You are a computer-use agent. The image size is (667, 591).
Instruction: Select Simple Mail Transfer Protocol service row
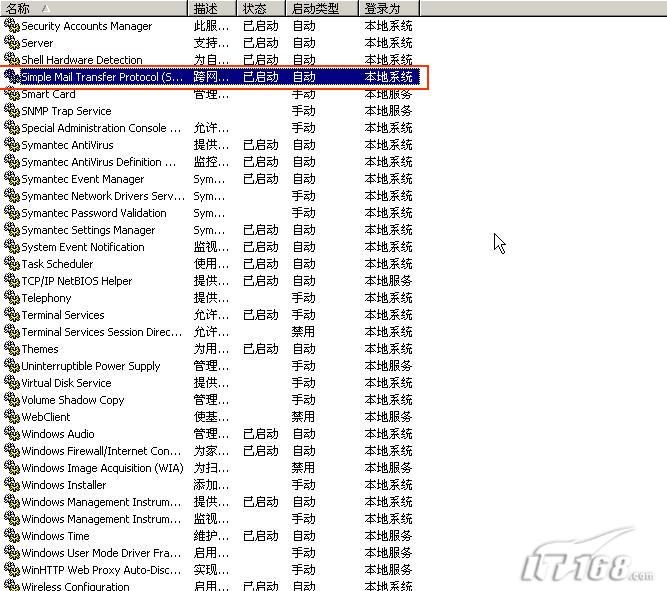point(102,77)
